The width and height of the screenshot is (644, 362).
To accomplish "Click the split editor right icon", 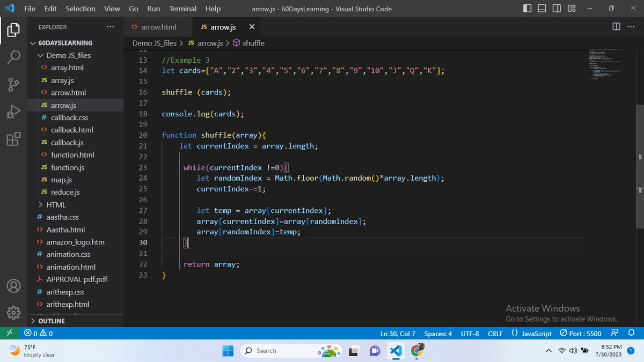I will point(616,27).
